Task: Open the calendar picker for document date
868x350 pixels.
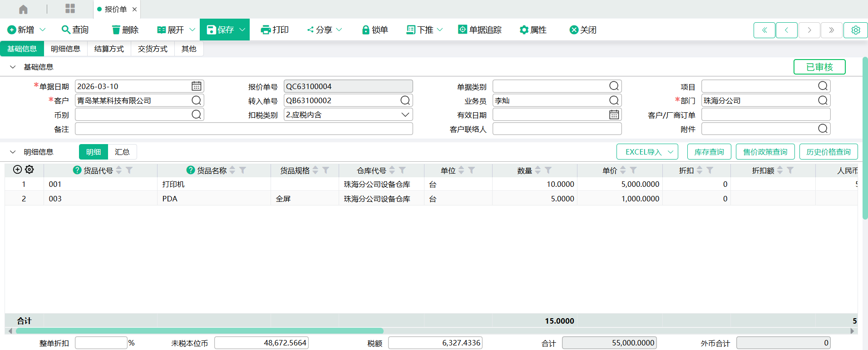Action: click(196, 86)
